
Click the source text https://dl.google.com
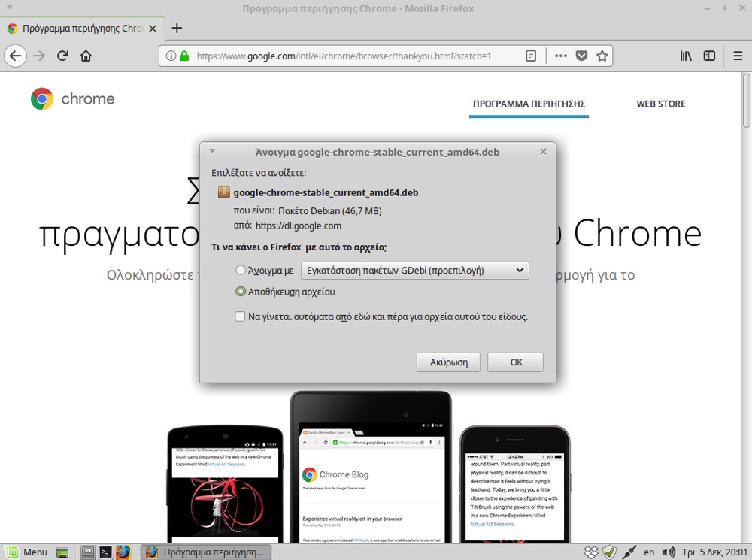299,226
